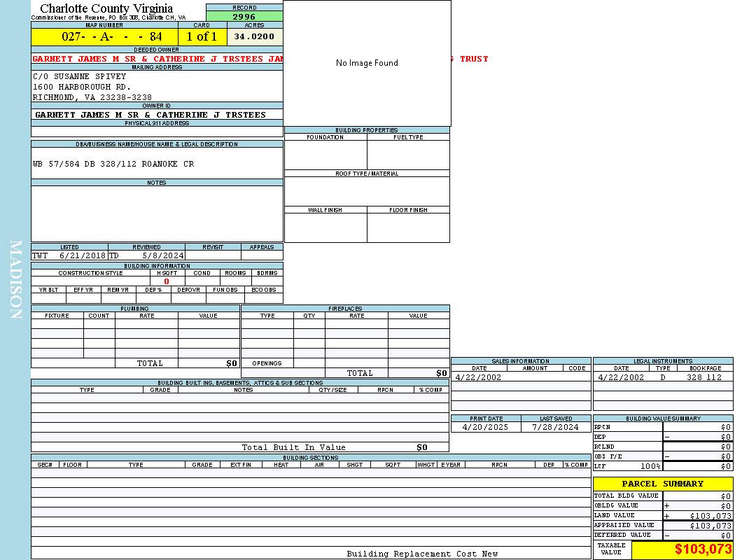Click the 'MADISON' vertical sidebar label
The height and width of the screenshot is (560, 735).
coord(15,280)
